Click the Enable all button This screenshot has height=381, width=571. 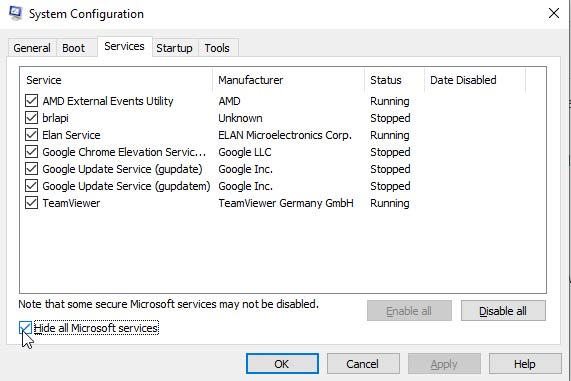(409, 311)
